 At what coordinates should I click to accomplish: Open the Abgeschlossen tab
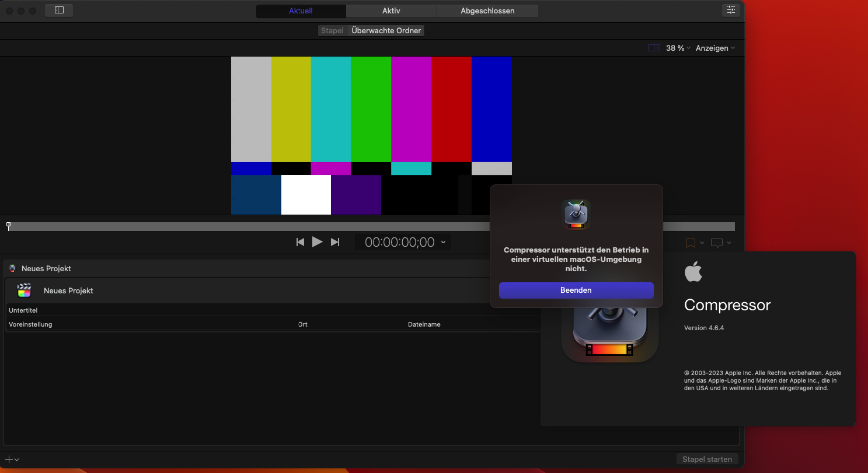tap(487, 11)
